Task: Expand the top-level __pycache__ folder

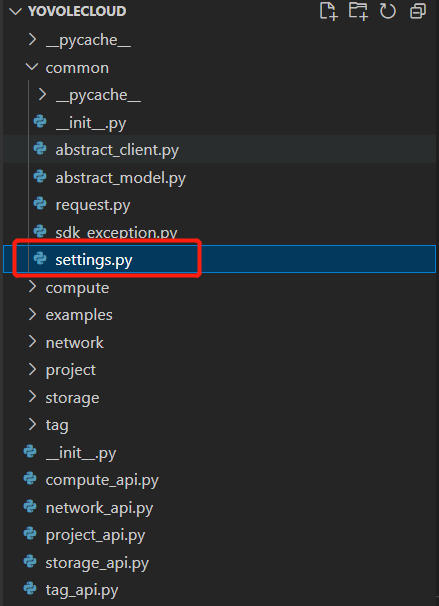Action: 33,39
